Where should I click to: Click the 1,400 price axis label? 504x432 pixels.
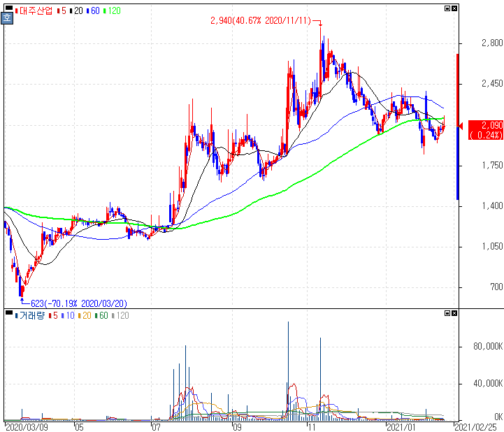pyautogui.click(x=492, y=206)
